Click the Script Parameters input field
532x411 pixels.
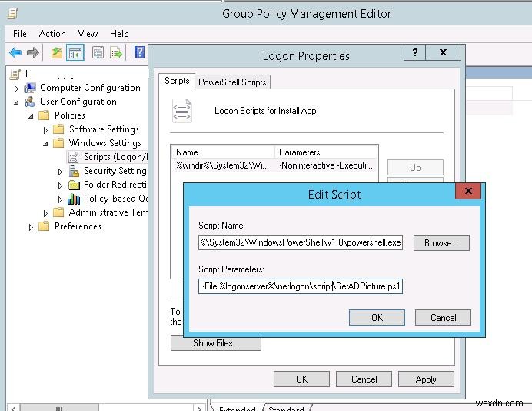[x=301, y=286]
